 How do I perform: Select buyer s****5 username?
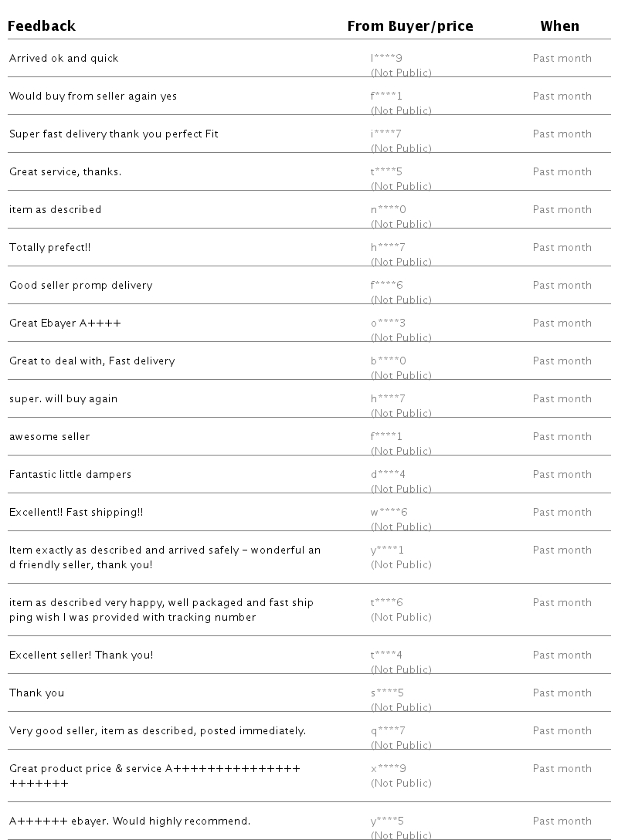point(387,693)
